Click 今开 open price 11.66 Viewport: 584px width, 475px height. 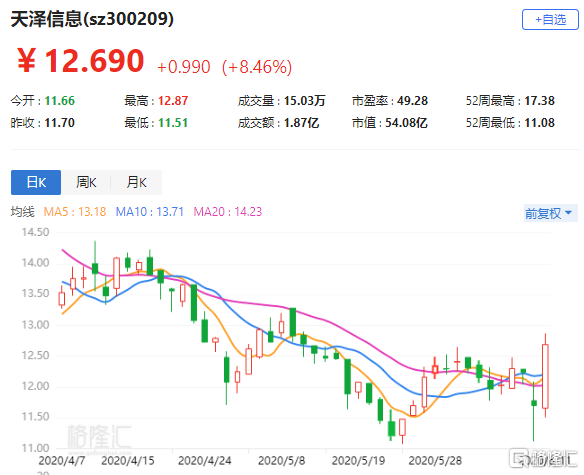pyautogui.click(x=60, y=101)
